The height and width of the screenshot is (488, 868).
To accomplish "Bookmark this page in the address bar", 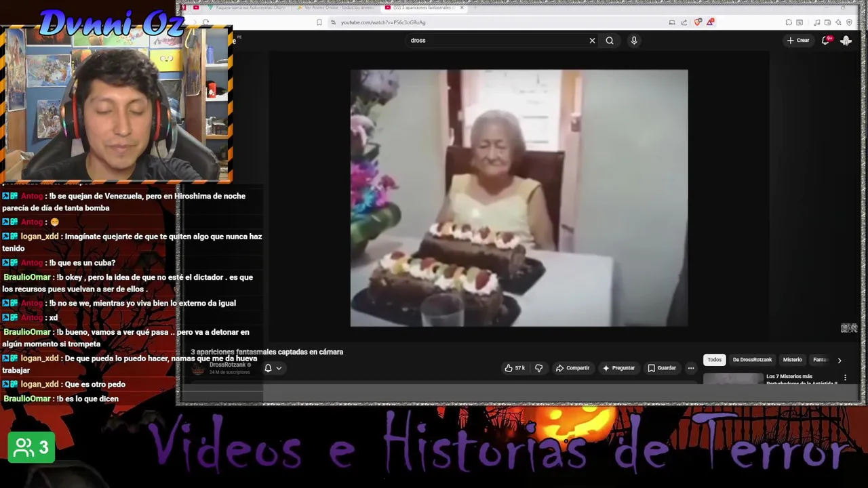I will pyautogui.click(x=319, y=22).
